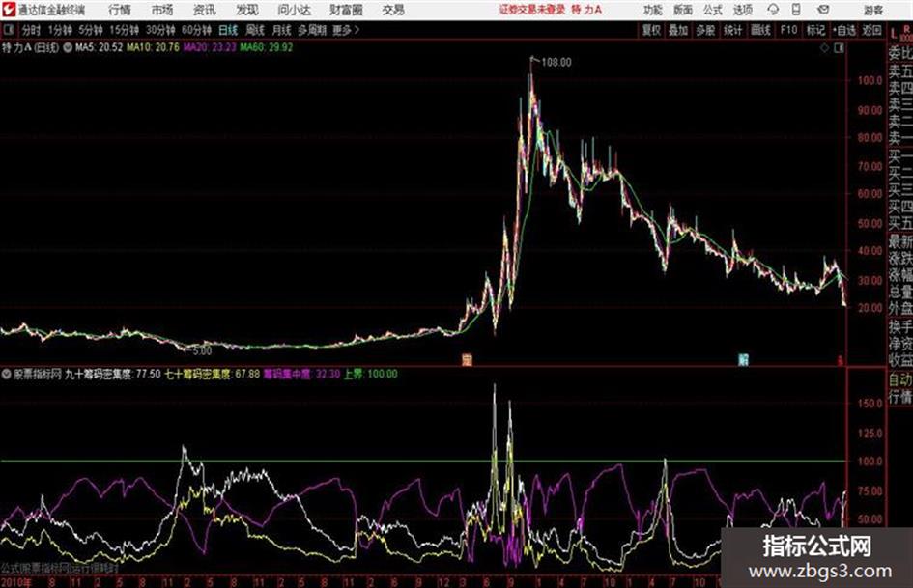Open the 多周期 multi-period view
The width and height of the screenshot is (913, 588).
pyautogui.click(x=312, y=30)
